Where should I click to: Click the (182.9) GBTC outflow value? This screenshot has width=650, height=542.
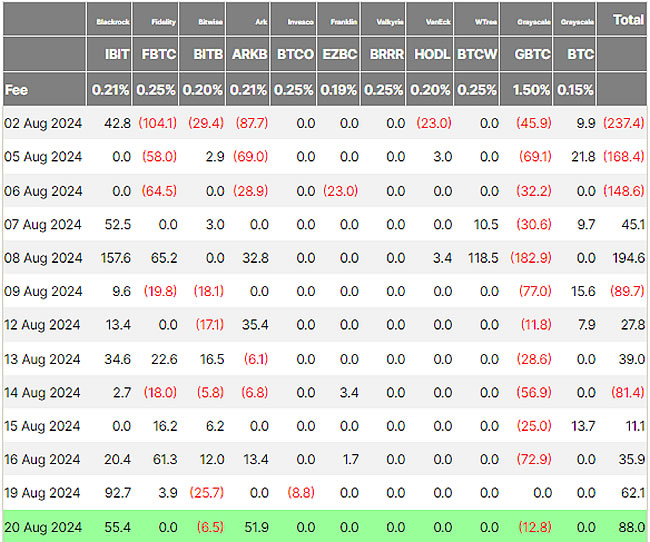pyautogui.click(x=530, y=258)
